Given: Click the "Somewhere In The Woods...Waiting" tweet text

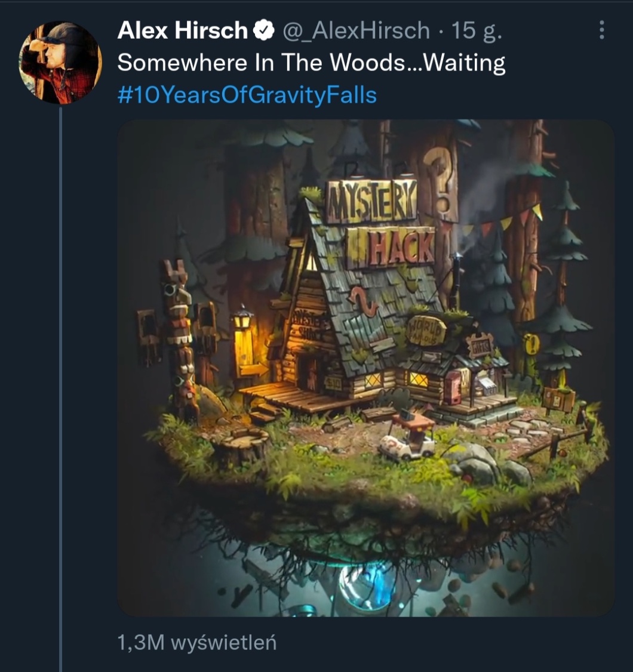Looking at the screenshot, I should 311,63.
